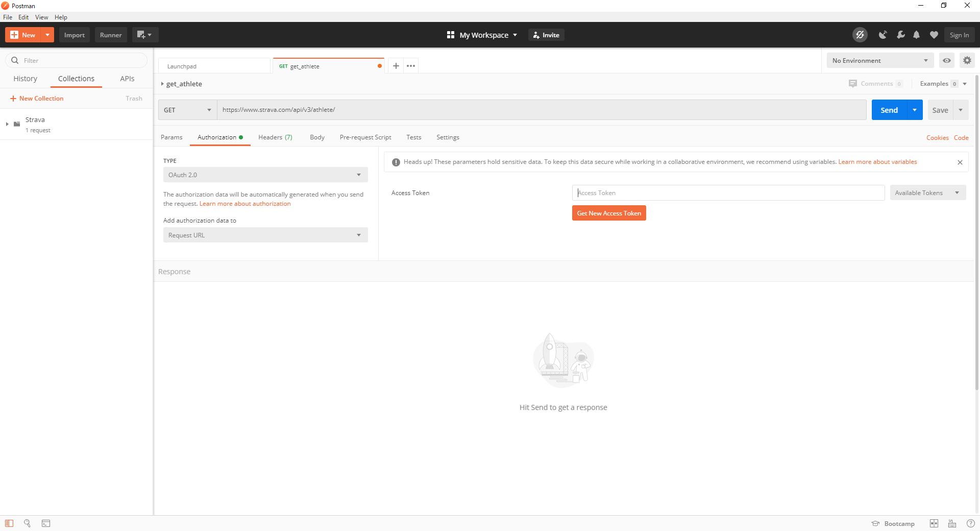Click the My Workspace grid icon

451,35
